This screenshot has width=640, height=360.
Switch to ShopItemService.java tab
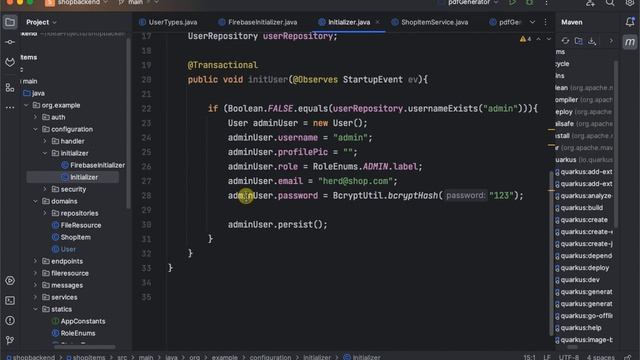click(429, 22)
